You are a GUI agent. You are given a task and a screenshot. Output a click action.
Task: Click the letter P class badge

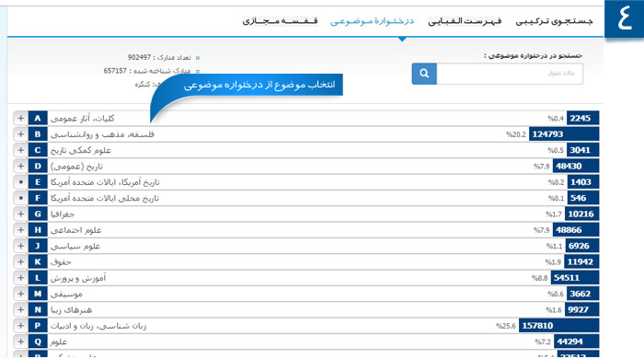[x=38, y=326]
